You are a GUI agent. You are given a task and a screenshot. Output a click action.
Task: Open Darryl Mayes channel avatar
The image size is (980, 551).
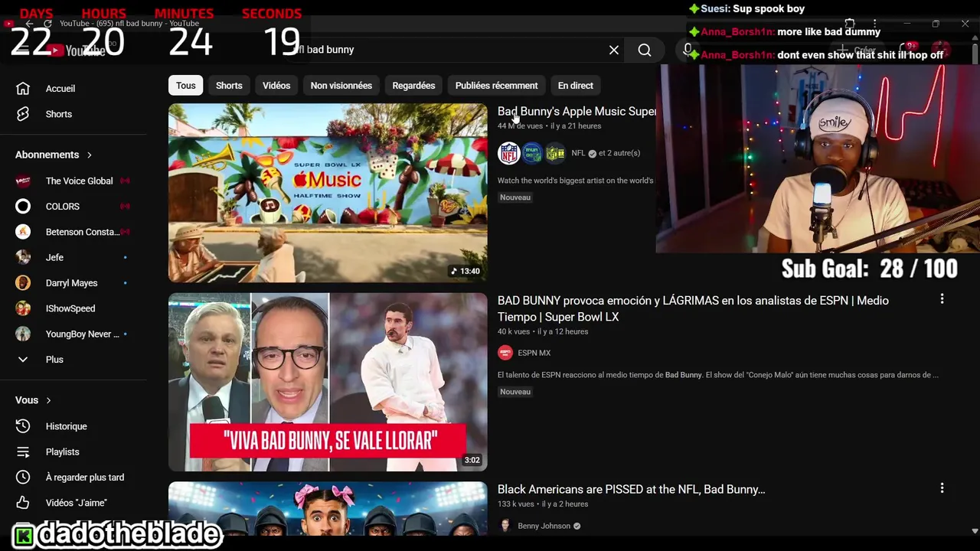(23, 283)
